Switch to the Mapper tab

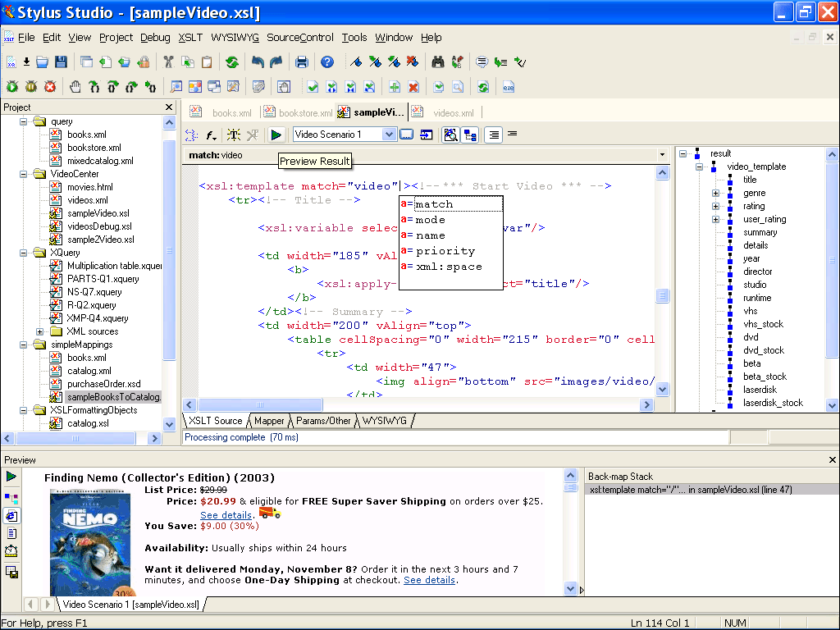[268, 420]
